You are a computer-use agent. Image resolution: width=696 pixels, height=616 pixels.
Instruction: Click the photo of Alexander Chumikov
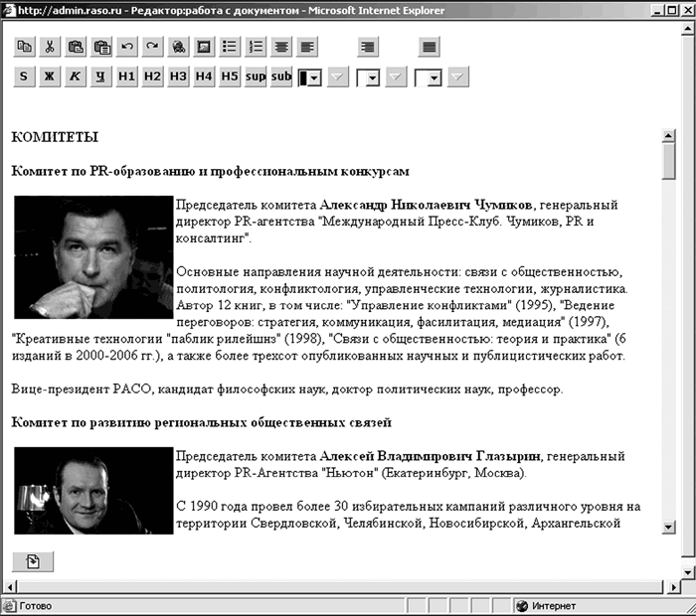pyautogui.click(x=93, y=256)
